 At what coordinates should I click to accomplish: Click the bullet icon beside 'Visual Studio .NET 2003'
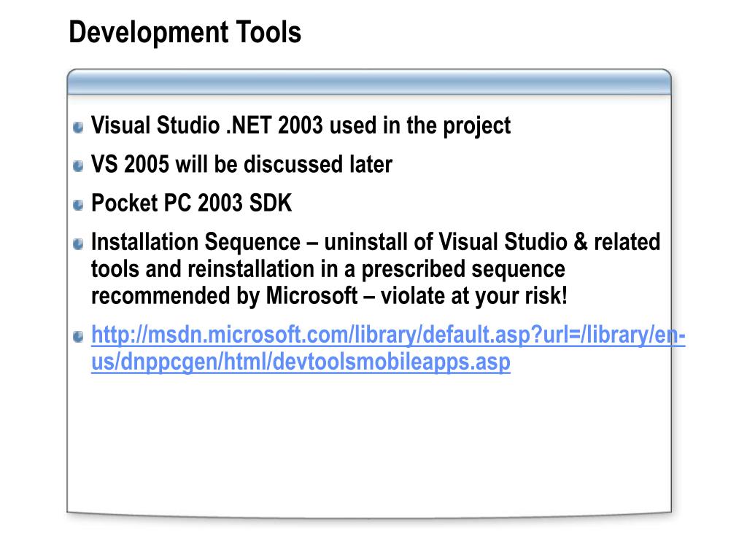point(78,128)
